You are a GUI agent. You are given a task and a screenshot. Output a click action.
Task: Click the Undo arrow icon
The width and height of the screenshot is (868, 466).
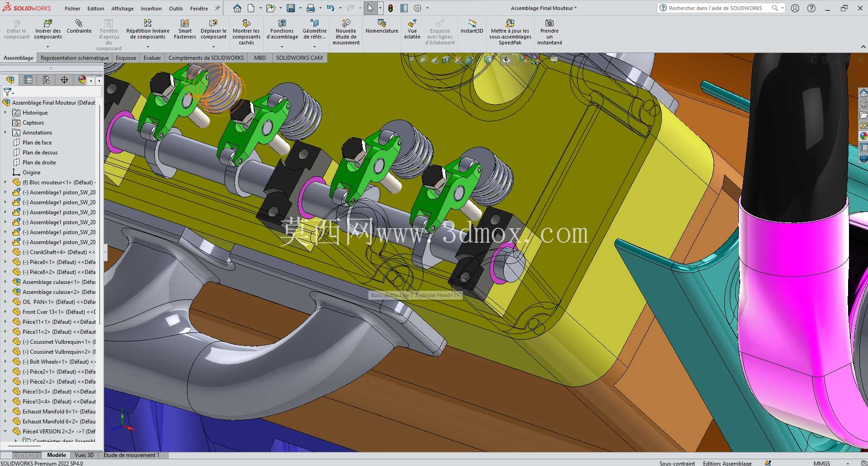pos(331,8)
